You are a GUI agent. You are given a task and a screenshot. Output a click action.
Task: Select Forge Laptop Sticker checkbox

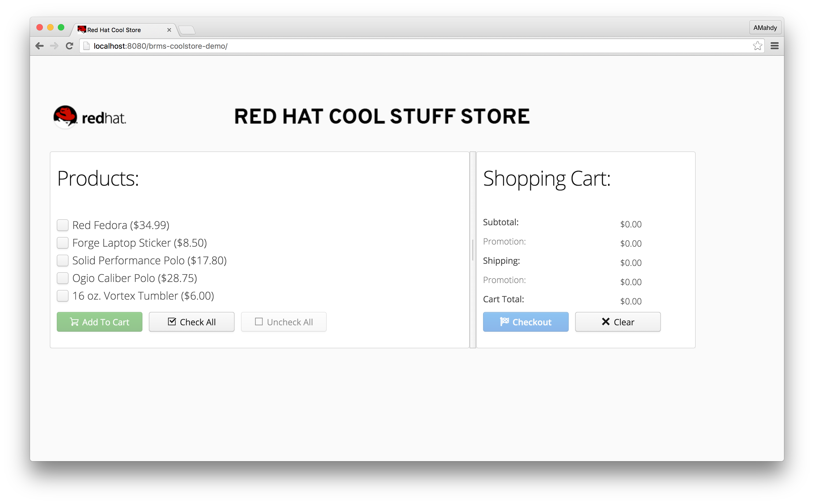(x=62, y=243)
